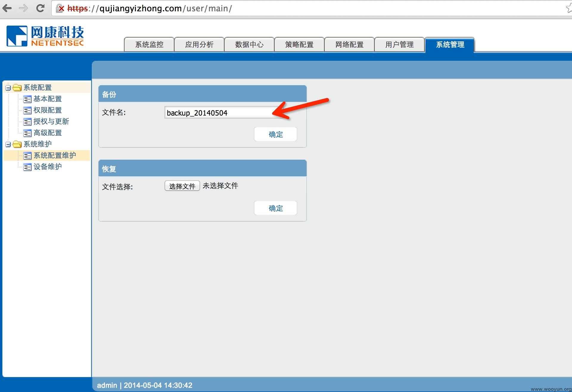Click the 系统维护 folder icon
Screen dimensions: 572x392
[17, 144]
